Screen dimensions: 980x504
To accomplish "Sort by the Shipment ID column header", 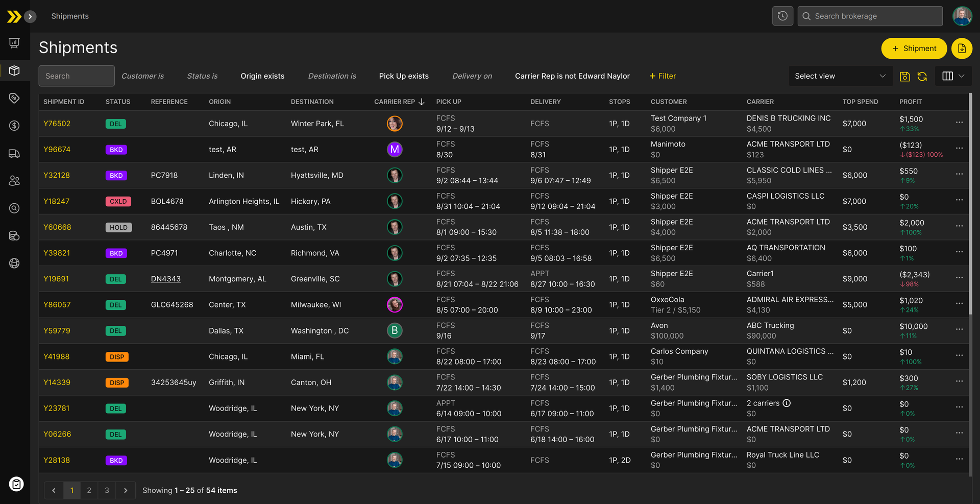I will [64, 102].
